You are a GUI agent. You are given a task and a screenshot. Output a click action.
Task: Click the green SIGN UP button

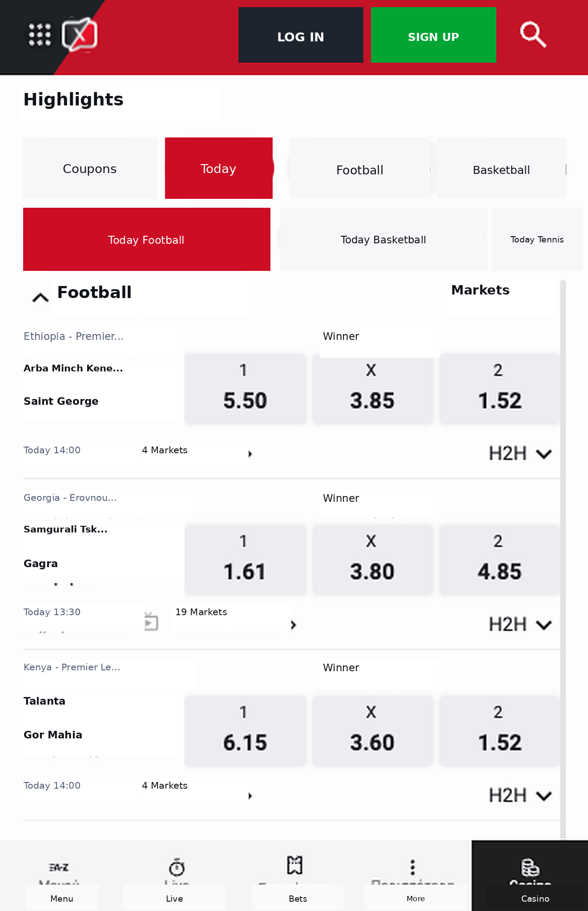tap(433, 35)
